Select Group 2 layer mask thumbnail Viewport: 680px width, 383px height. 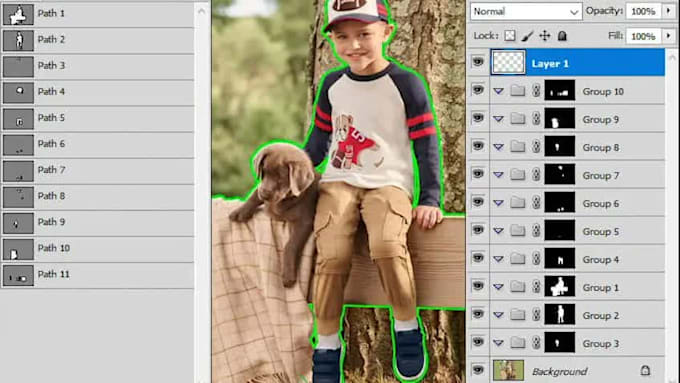coord(559,314)
